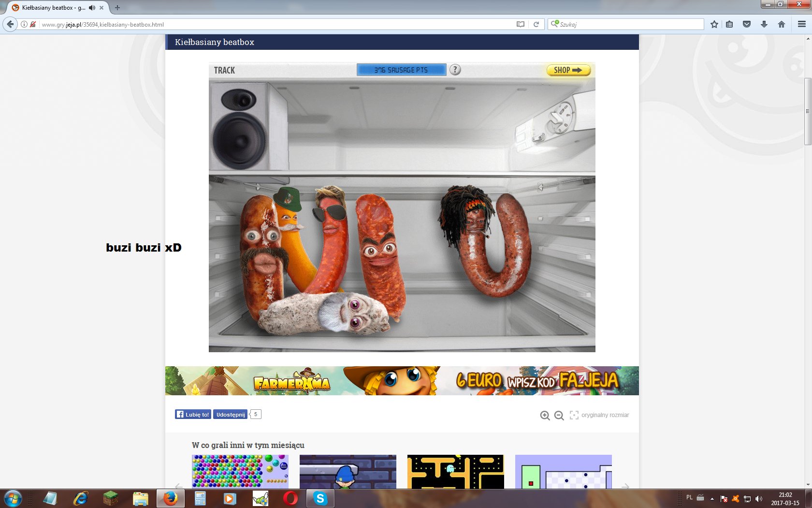
Task: Open a new tab with the plus button
Action: point(117,8)
